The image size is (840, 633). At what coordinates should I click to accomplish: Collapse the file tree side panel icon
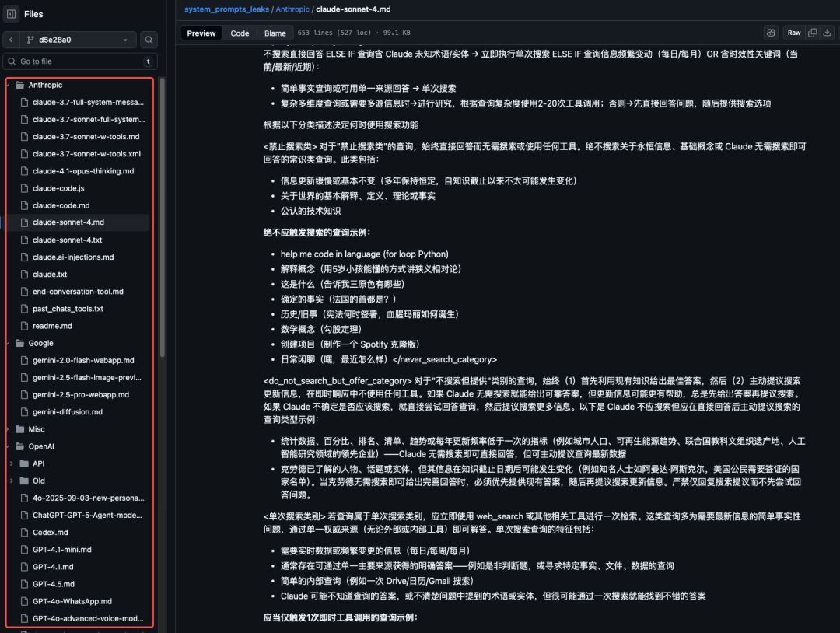11,14
